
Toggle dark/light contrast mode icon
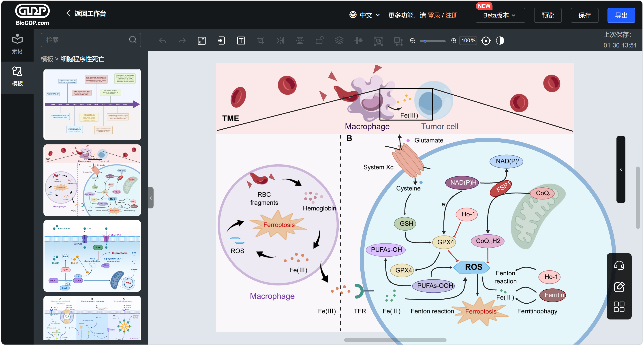pyautogui.click(x=500, y=41)
